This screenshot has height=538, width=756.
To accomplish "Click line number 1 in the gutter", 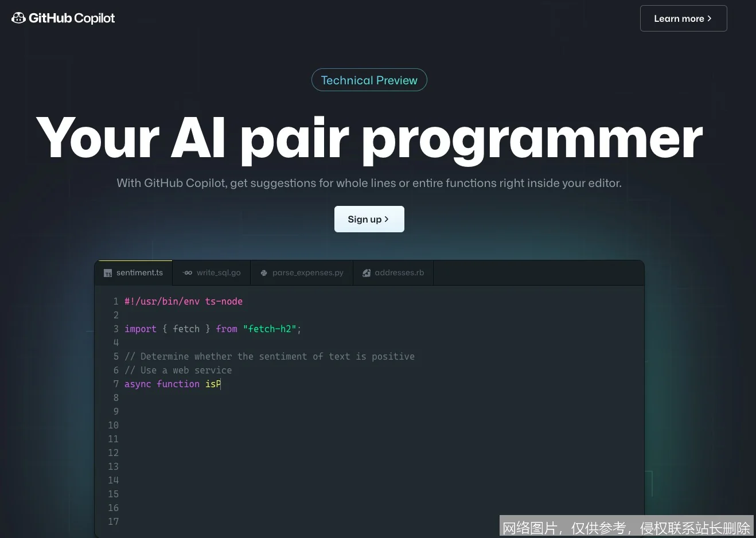I will (115, 301).
